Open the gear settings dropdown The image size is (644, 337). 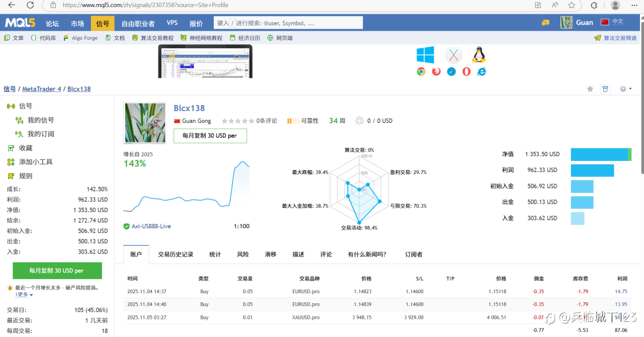(625, 89)
